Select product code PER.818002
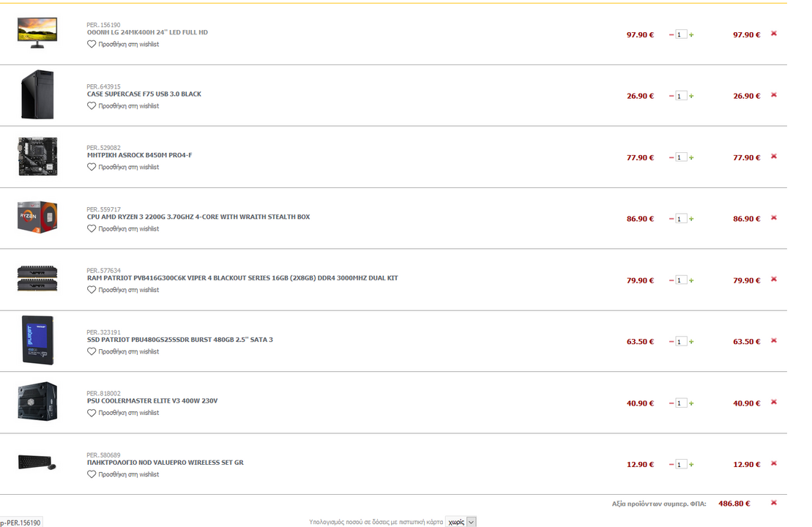Screen dimensions: 812x527 [103, 394]
